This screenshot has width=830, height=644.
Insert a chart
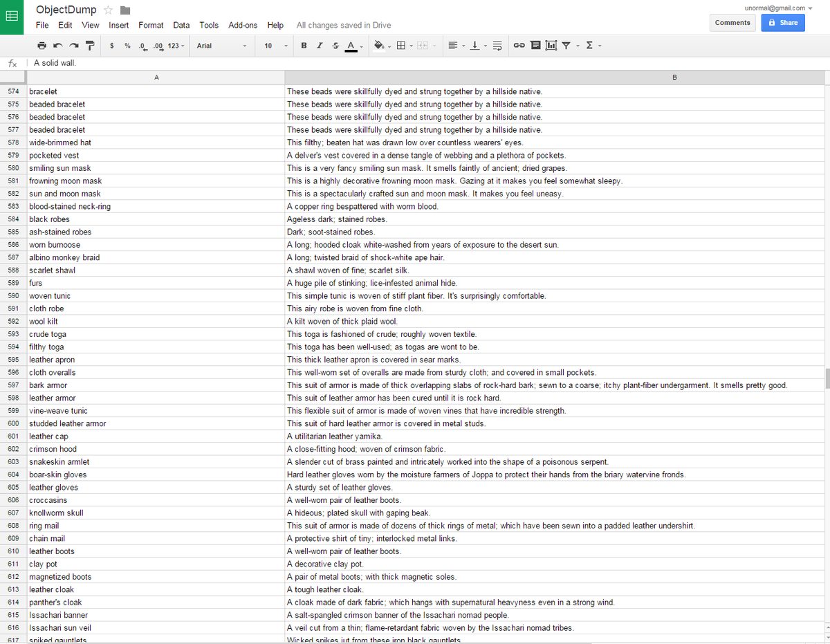click(551, 46)
